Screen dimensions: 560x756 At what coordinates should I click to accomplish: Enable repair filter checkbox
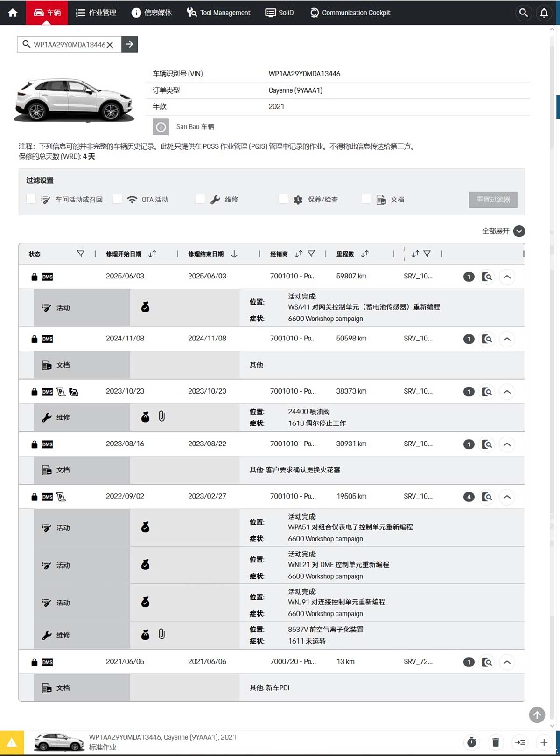tap(200, 199)
